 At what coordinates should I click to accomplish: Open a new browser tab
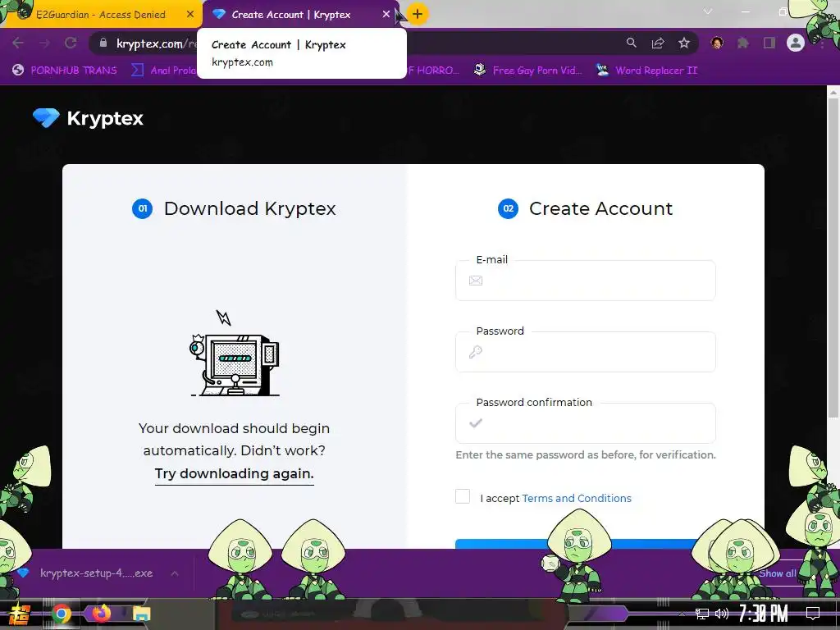pyautogui.click(x=418, y=14)
